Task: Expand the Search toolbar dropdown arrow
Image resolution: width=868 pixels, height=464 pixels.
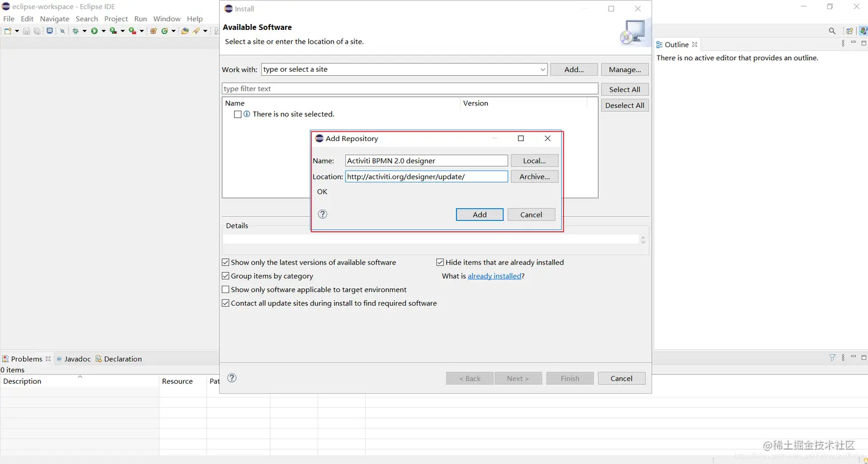Action: pyautogui.click(x=205, y=31)
